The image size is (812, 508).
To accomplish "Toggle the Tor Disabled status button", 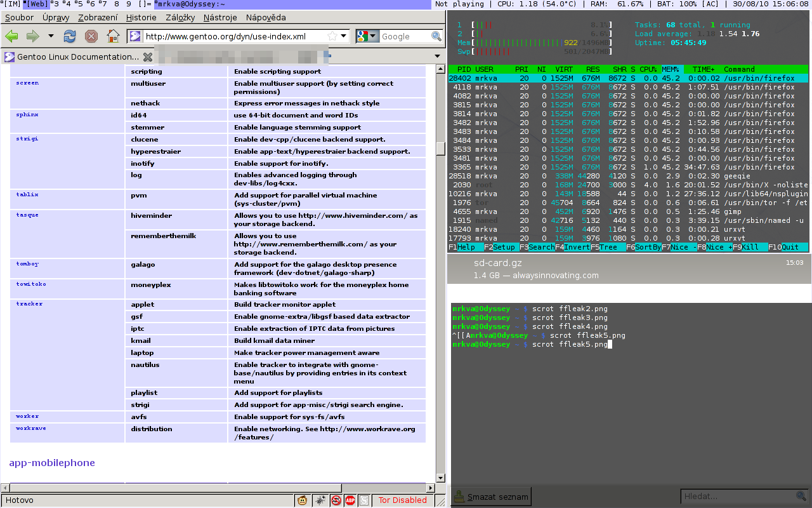I will point(402,500).
